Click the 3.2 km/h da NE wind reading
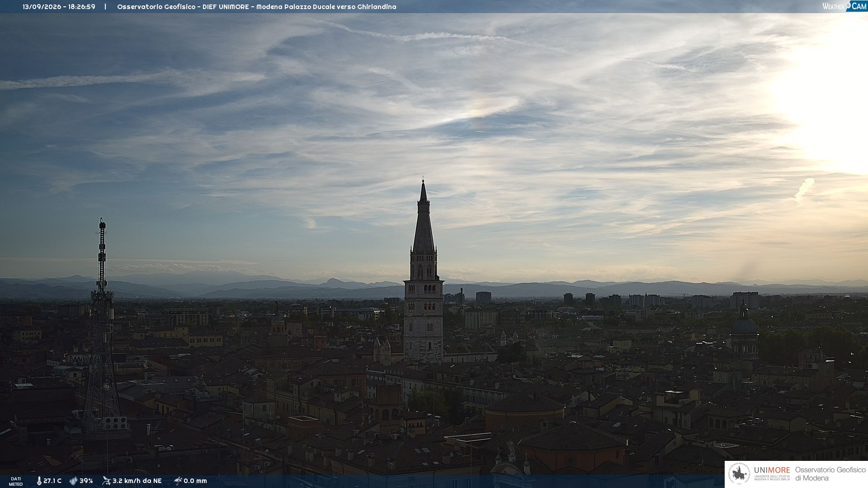Screen dimensions: 868x488 coord(137,481)
